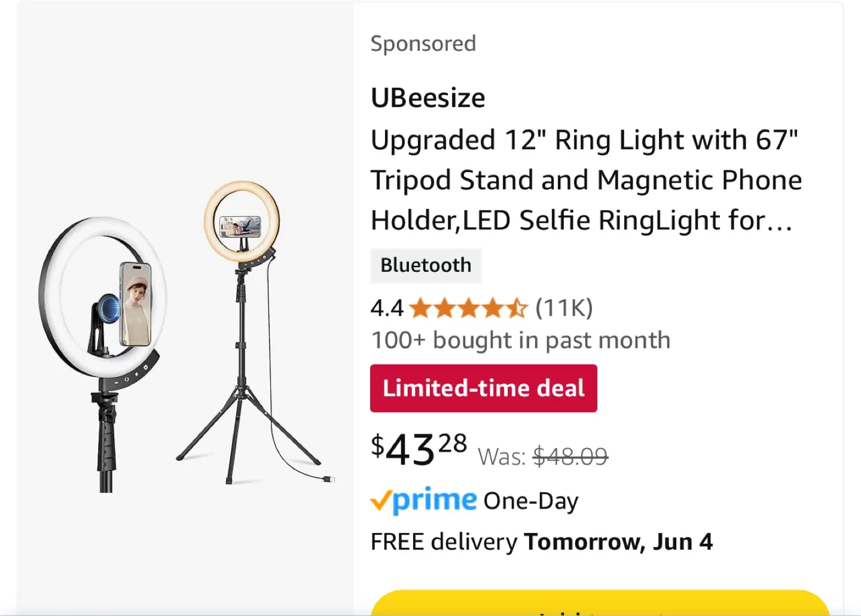Click the phone mounted on the ring light
This screenshot has height=616, width=861.
pyautogui.click(x=136, y=302)
